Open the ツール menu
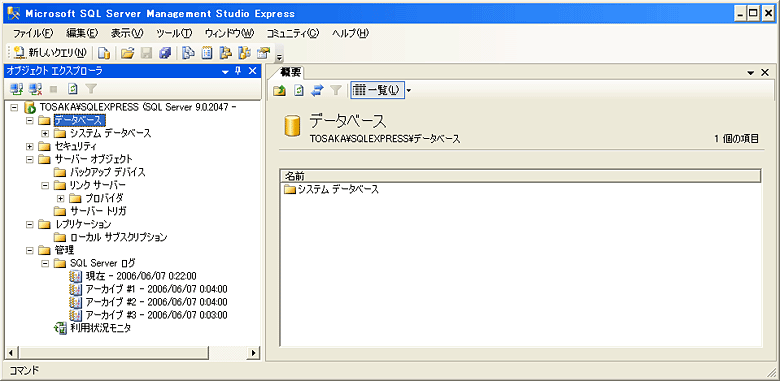This screenshot has height=381, width=780. [174, 33]
